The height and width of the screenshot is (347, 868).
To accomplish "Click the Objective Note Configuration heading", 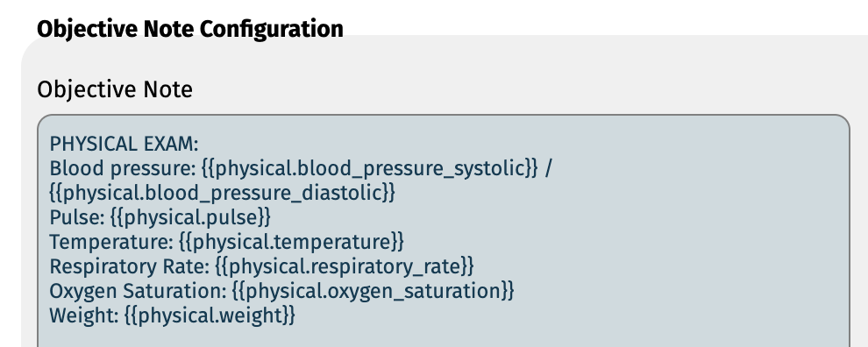I will [x=190, y=29].
